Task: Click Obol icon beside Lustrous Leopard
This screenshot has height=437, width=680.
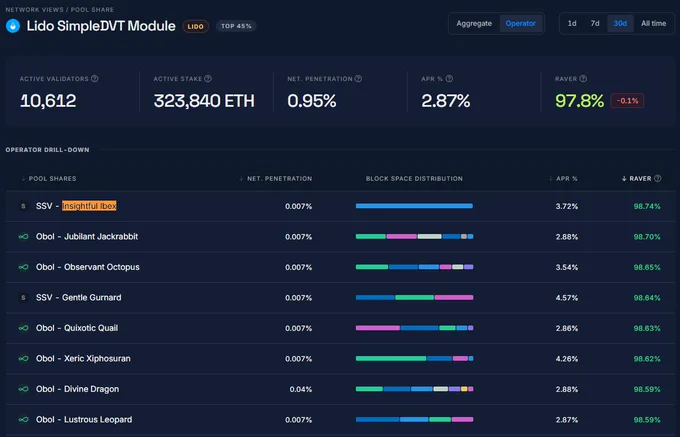Action: [x=23, y=419]
